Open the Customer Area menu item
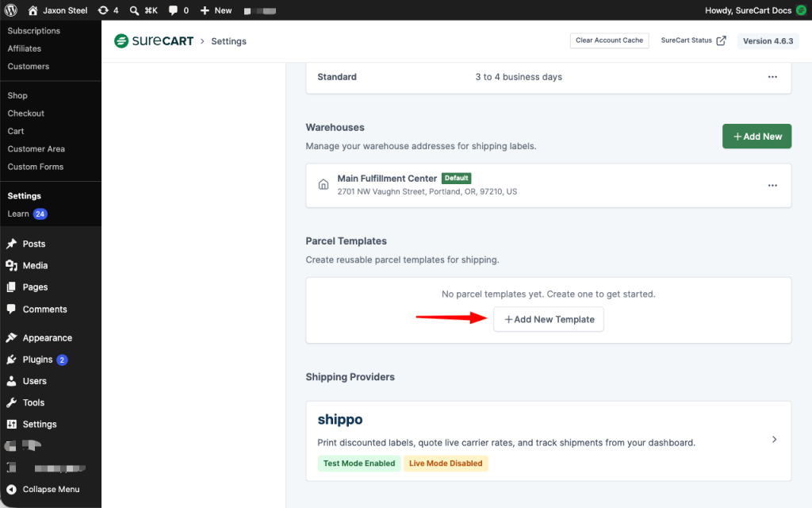 click(x=36, y=148)
